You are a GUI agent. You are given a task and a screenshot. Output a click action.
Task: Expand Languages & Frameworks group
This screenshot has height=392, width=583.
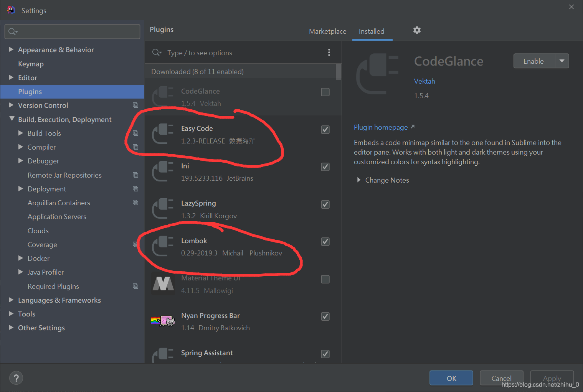[x=11, y=300]
